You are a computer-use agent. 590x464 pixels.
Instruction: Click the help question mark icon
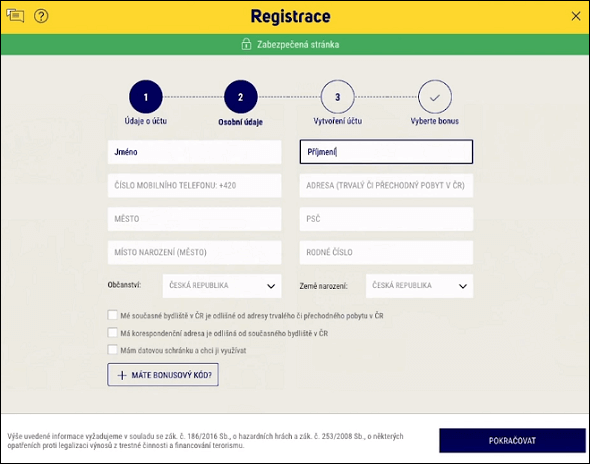41,16
